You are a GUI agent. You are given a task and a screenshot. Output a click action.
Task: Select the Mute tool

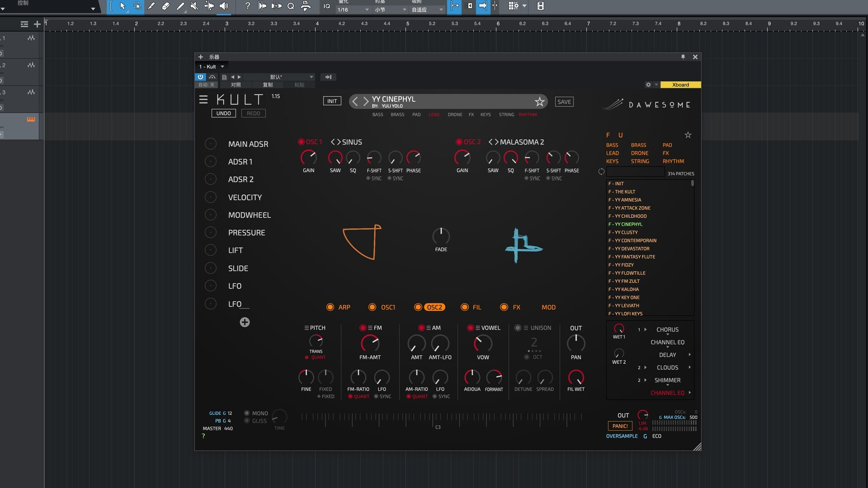(194, 7)
